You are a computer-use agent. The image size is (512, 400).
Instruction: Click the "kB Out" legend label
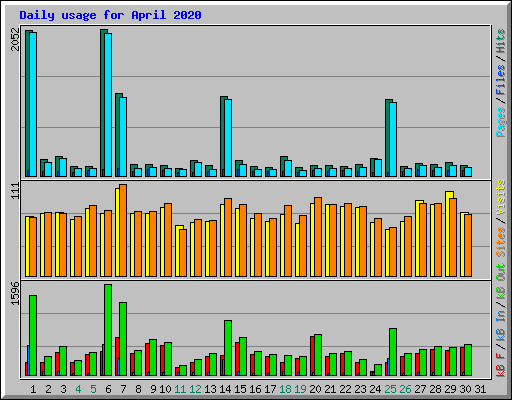click(x=501, y=281)
